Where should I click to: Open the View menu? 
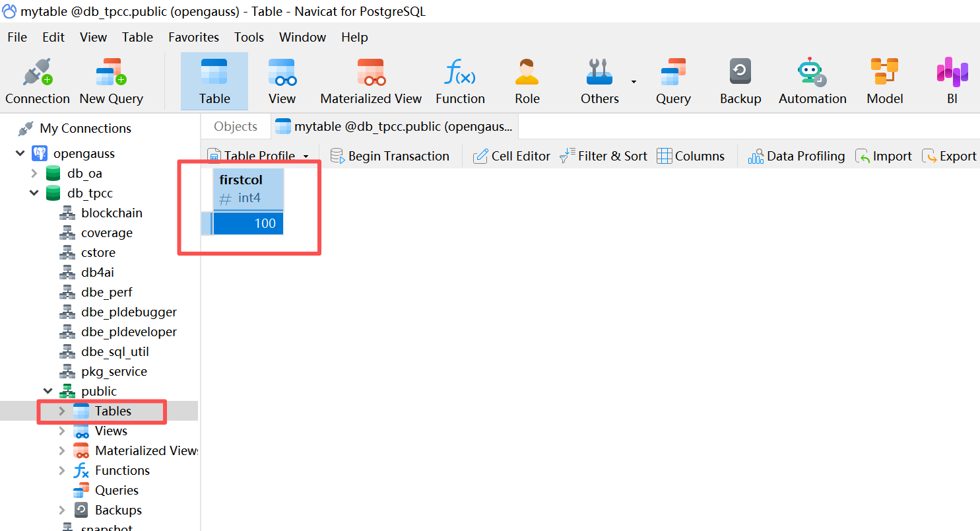coord(93,37)
